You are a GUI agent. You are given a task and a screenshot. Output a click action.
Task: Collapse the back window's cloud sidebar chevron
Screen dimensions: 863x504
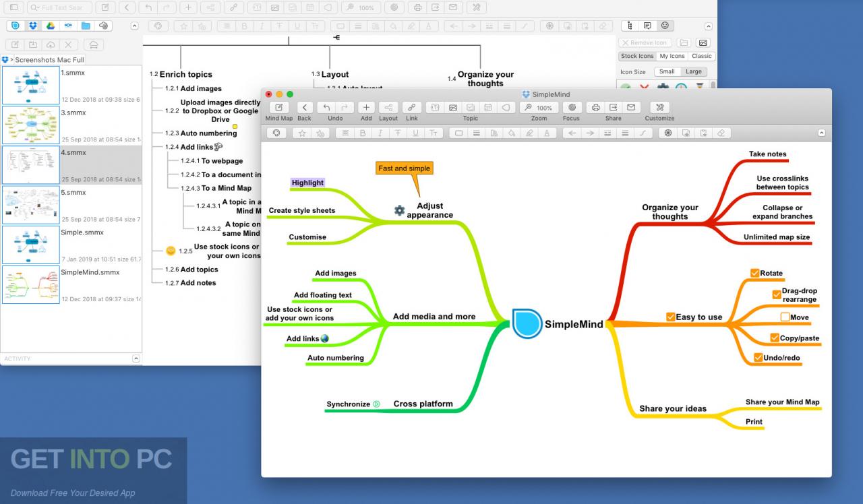tap(134, 26)
